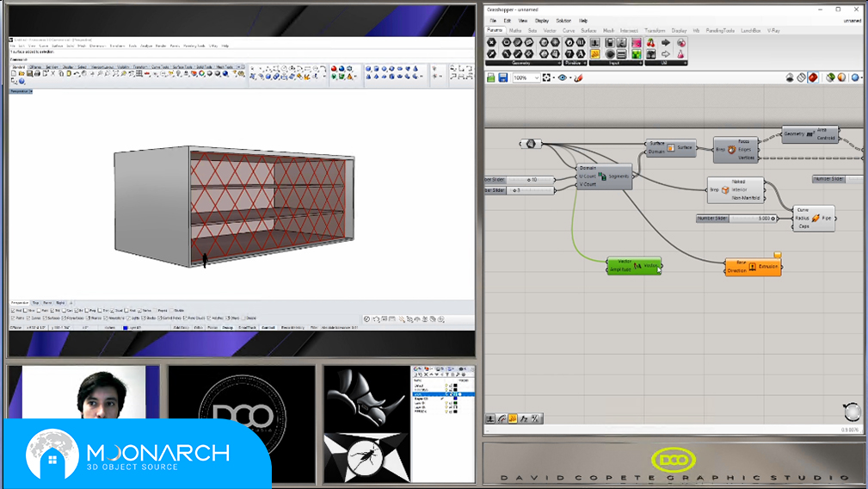Select yellow Number Slider icon in Input panel
The image size is (868, 489).
[x=595, y=54]
